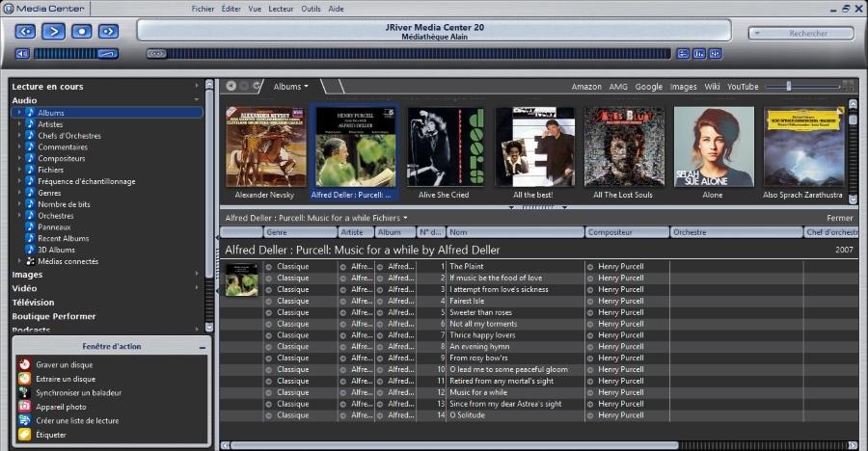Select track Music for a while

pos(478,392)
